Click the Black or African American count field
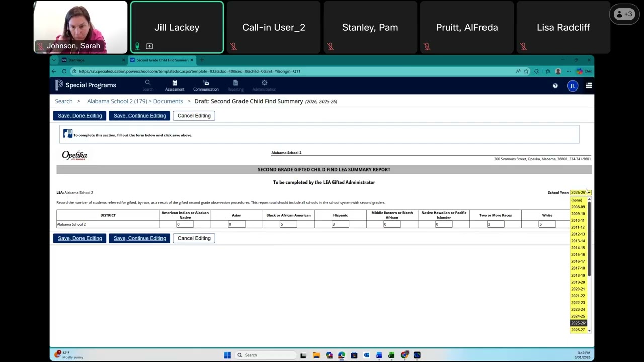The image size is (644, 362). [x=288, y=224]
